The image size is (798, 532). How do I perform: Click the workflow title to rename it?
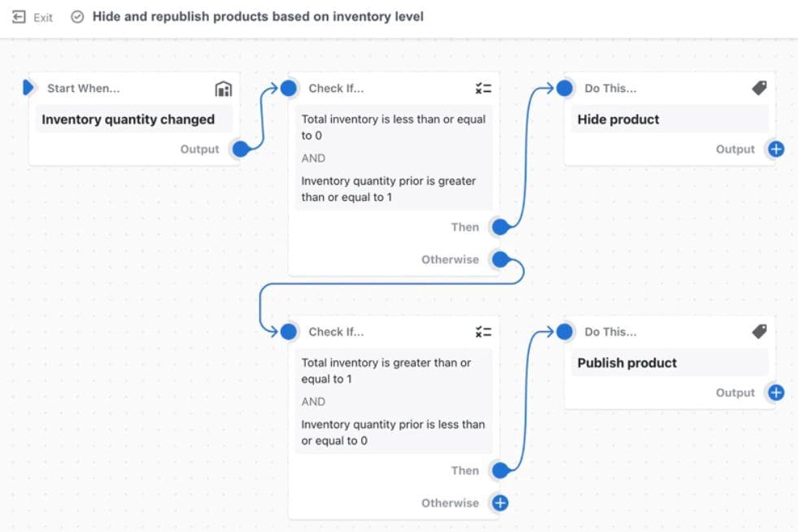pos(258,16)
